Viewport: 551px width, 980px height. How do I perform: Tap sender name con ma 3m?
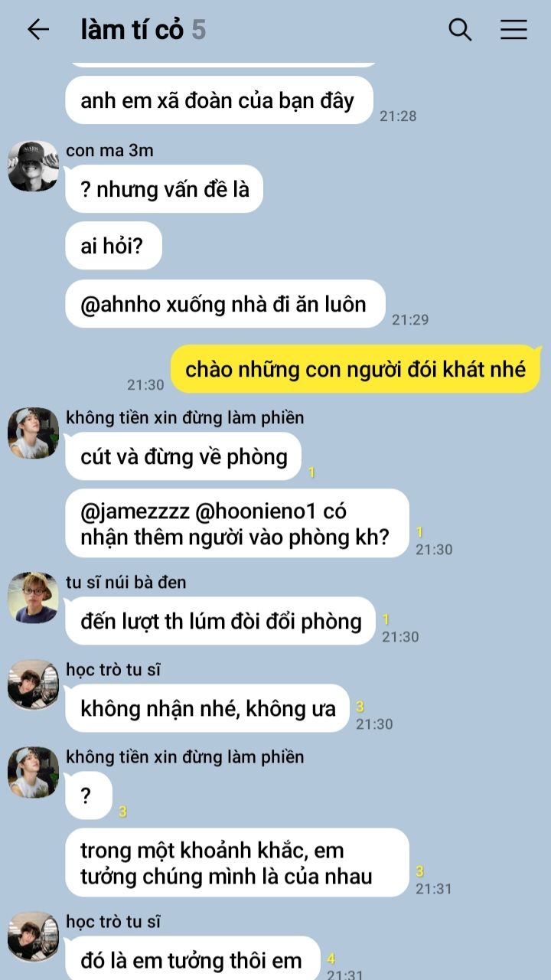click(x=109, y=150)
